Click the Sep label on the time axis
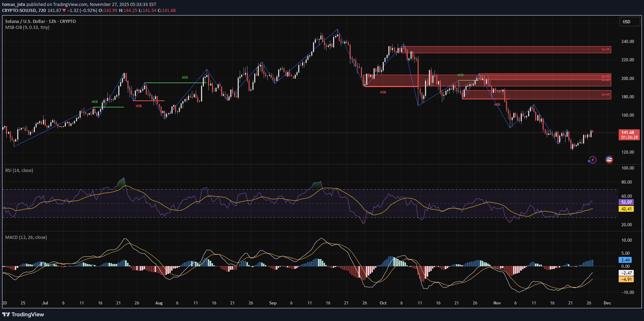The width and height of the screenshot is (644, 321). point(273,303)
